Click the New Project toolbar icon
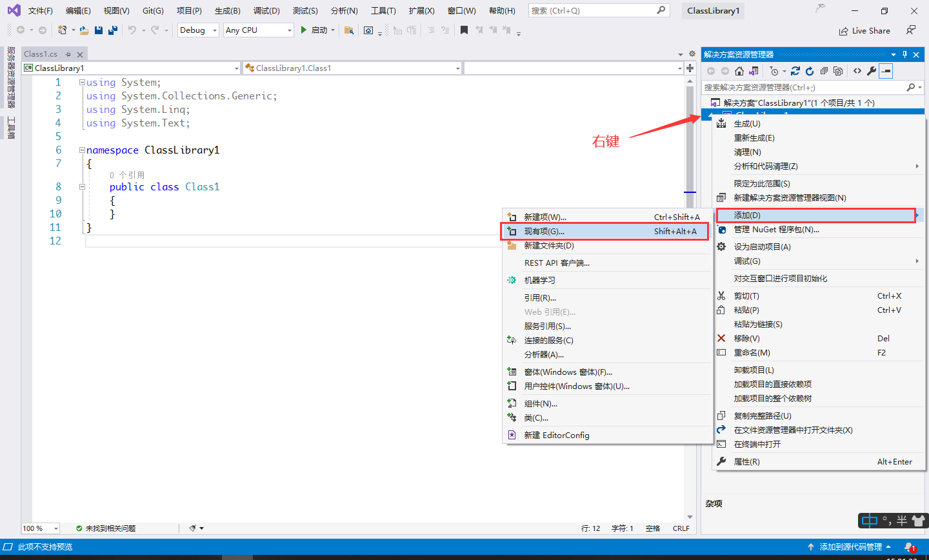This screenshot has width=929, height=560. coord(63,30)
